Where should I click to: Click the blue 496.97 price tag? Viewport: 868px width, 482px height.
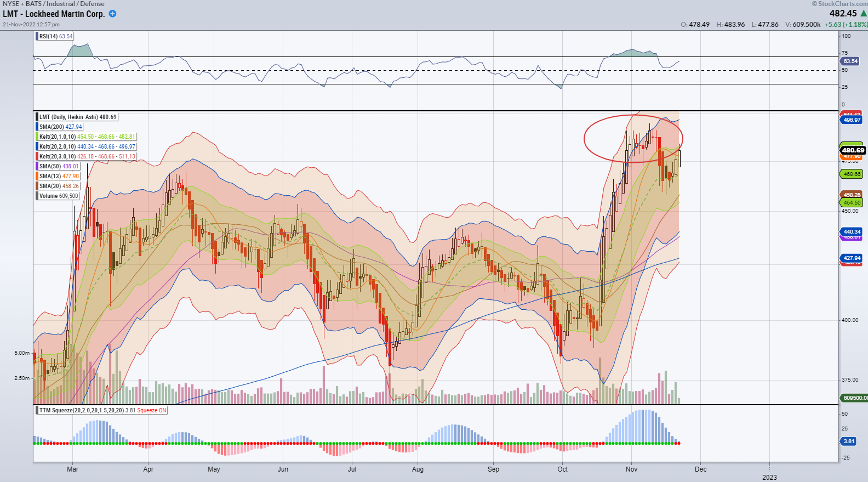pyautogui.click(x=852, y=120)
